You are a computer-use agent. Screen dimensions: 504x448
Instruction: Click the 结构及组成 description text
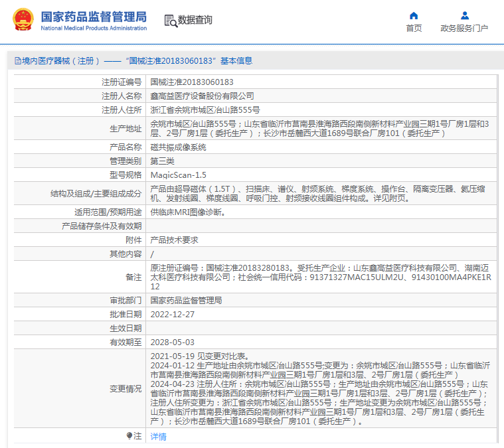(x=317, y=193)
